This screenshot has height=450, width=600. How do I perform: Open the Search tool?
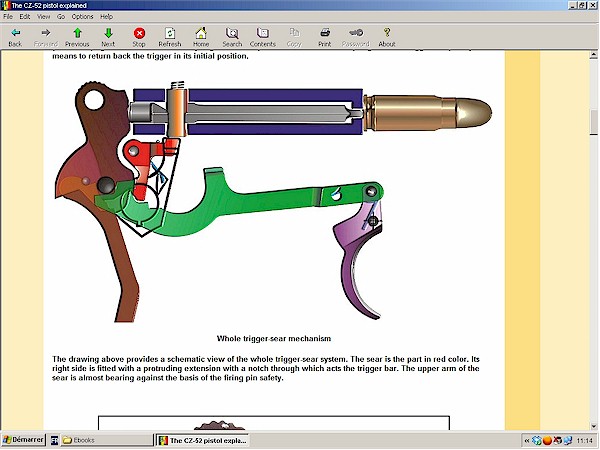pos(232,37)
